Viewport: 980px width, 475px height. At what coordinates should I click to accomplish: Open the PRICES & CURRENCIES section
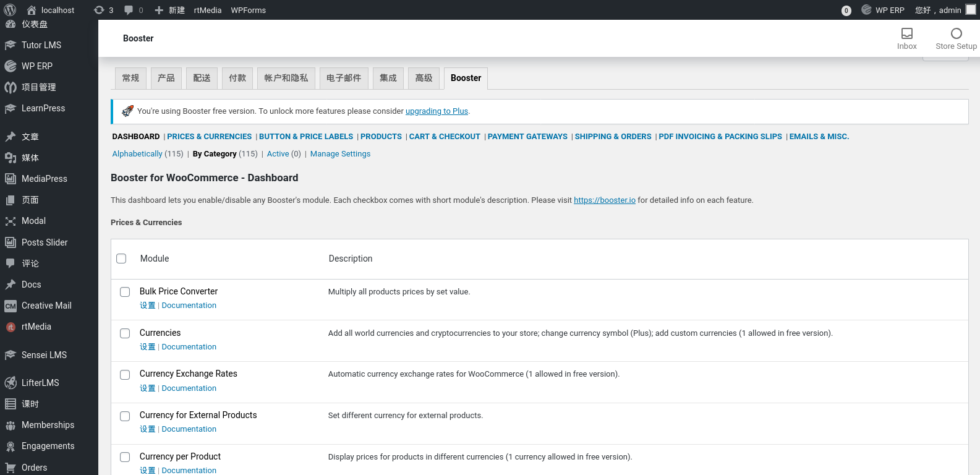pos(209,137)
